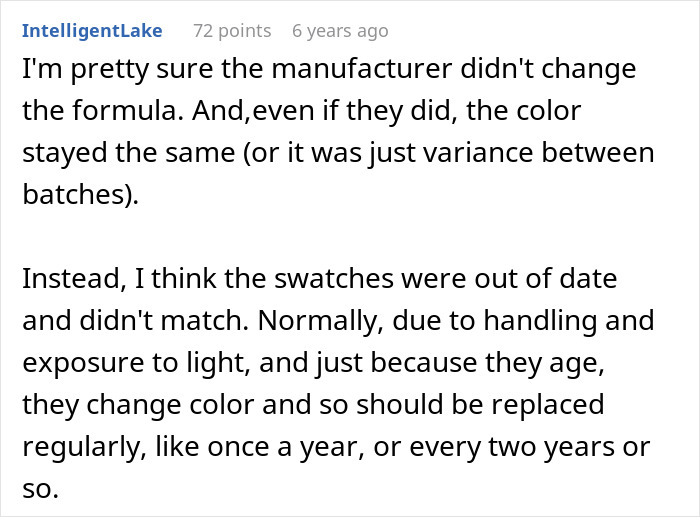Click the word Instead starting the second paragraph
Viewport: 700px width, 517px height.
point(63,280)
